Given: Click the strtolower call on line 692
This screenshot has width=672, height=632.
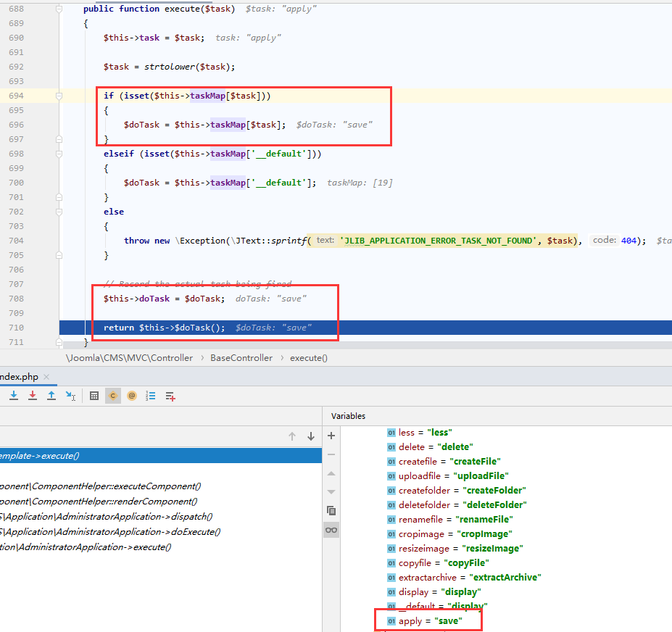Looking at the screenshot, I should (170, 67).
